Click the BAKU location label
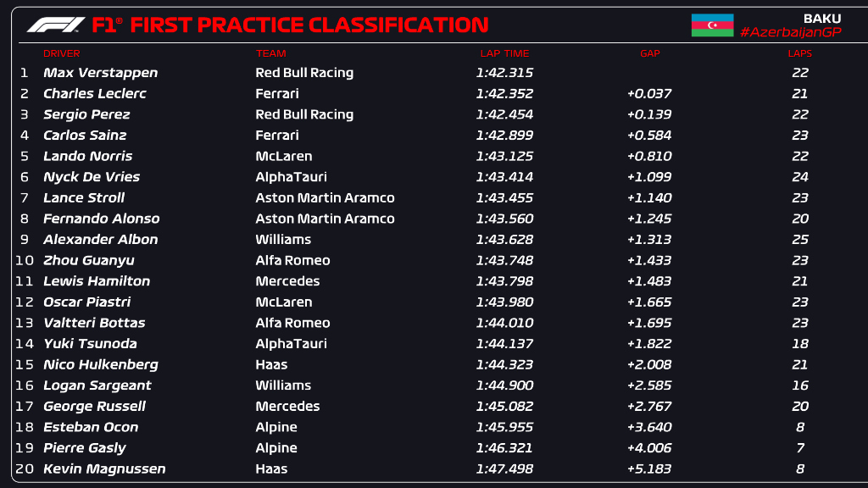This screenshot has width=868, height=488. (823, 18)
